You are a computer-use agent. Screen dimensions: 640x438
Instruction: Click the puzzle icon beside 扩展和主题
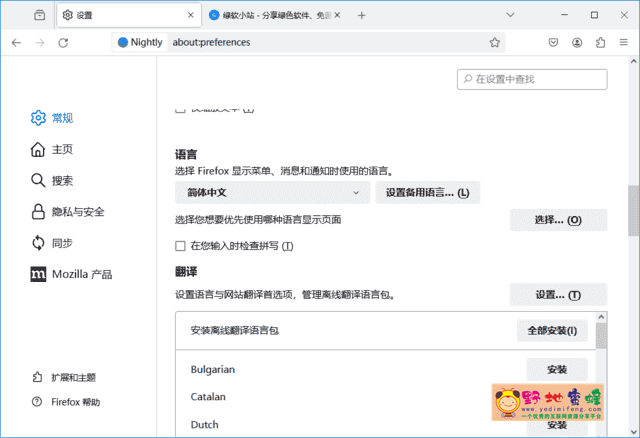tap(37, 377)
